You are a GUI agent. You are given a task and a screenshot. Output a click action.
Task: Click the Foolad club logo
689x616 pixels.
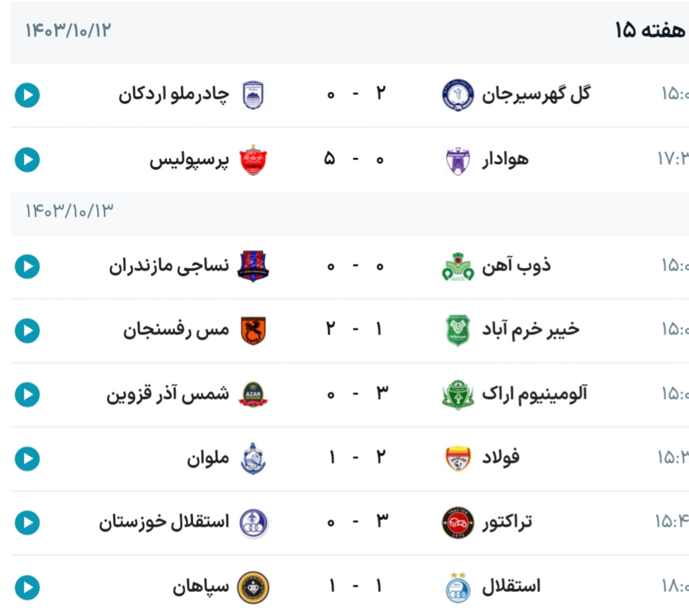[458, 459]
